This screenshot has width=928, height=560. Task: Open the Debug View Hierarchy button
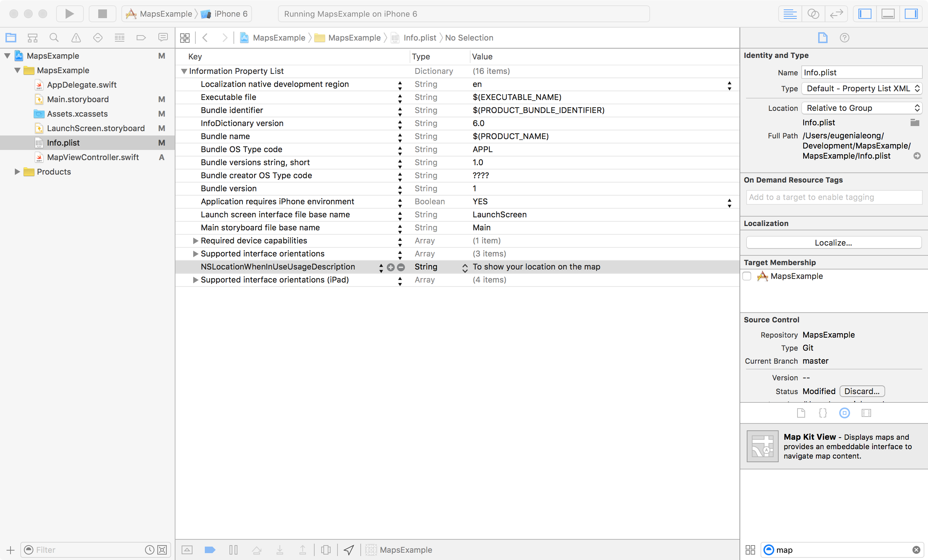click(x=326, y=550)
